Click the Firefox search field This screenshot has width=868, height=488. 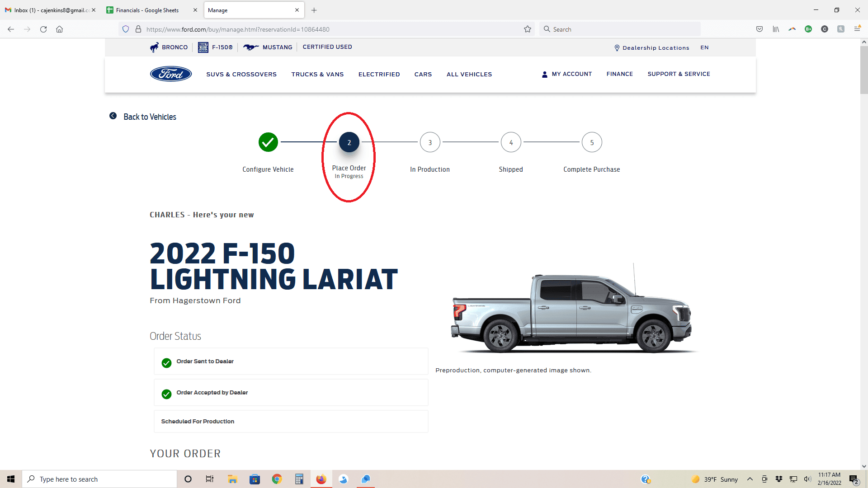pyautogui.click(x=619, y=29)
